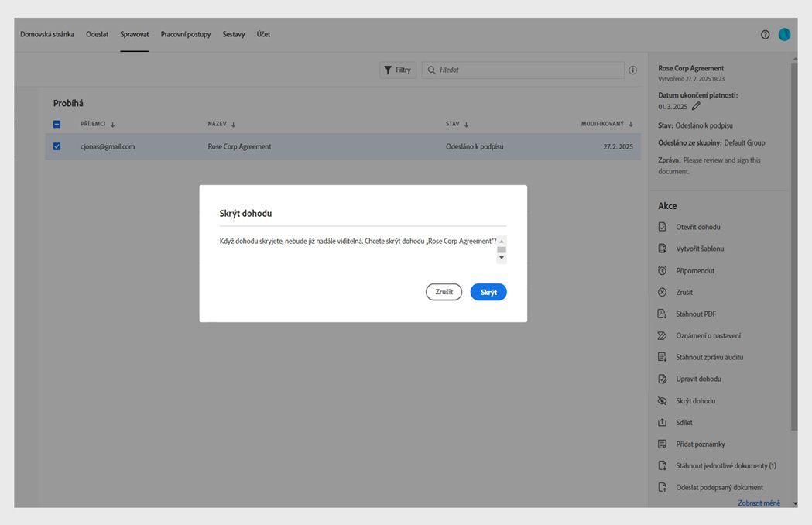Image resolution: width=812 pixels, height=525 pixels.
Task: Click Stáhnout jednotlivé dokumenty (1) link
Action: [x=726, y=465]
